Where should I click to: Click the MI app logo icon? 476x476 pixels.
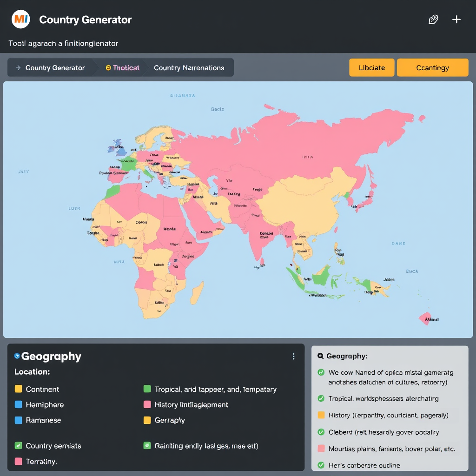tap(20, 19)
